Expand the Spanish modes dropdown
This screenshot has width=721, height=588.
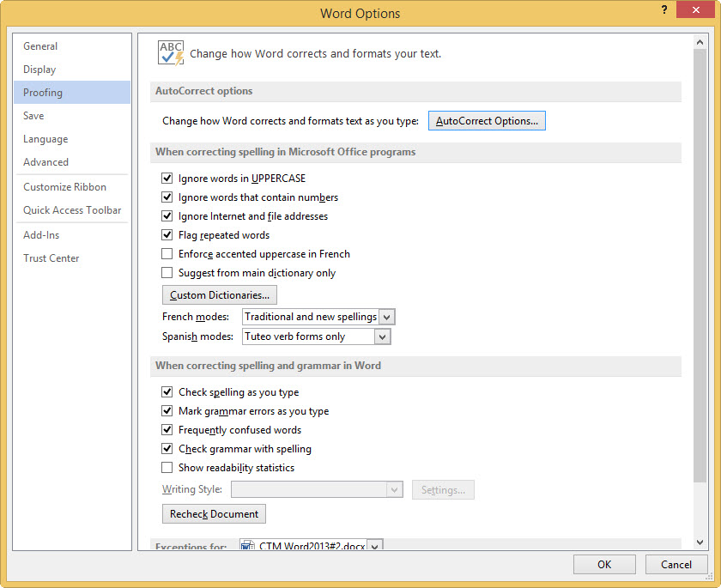pyautogui.click(x=382, y=336)
